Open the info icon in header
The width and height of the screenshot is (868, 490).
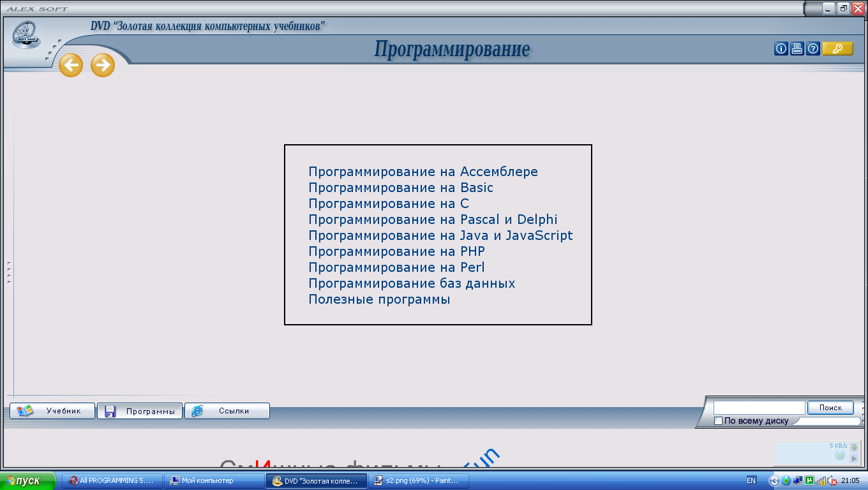[781, 49]
